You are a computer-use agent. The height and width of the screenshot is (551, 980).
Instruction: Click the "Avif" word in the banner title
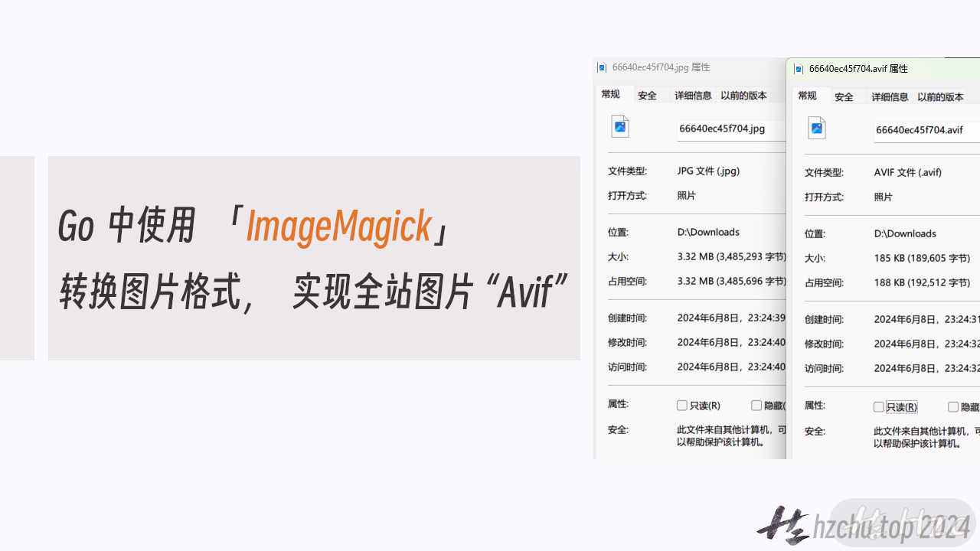pyautogui.click(x=525, y=291)
